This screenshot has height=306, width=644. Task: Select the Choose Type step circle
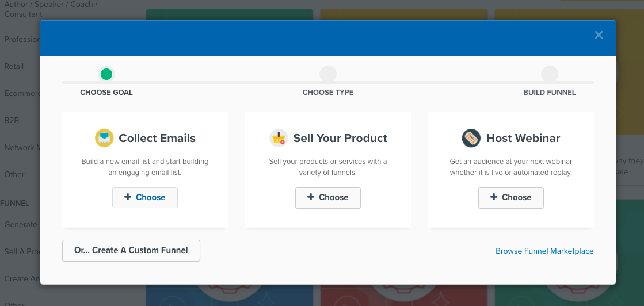point(327,74)
